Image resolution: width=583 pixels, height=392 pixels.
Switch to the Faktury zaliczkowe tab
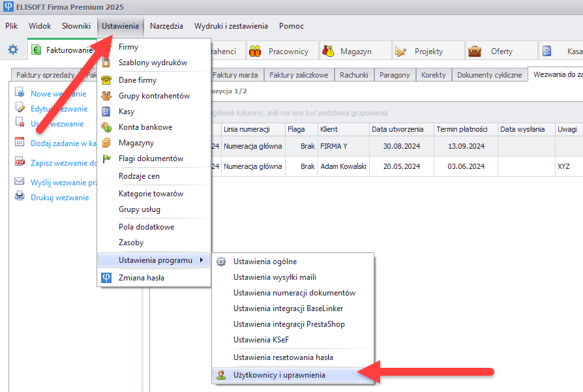pyautogui.click(x=299, y=75)
